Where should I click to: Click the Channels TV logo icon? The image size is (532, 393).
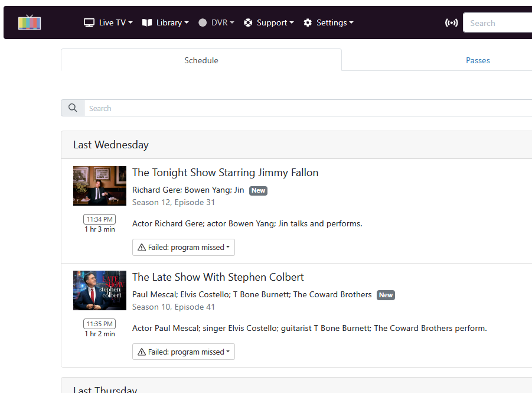(30, 22)
